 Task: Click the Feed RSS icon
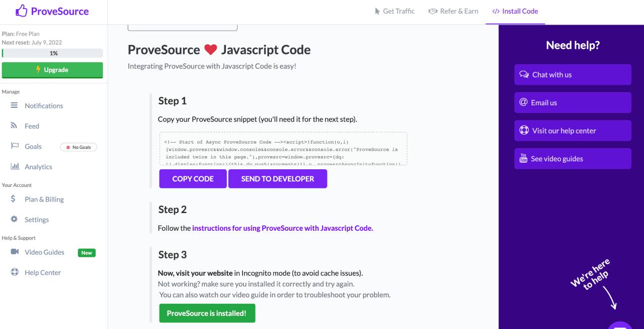(14, 126)
